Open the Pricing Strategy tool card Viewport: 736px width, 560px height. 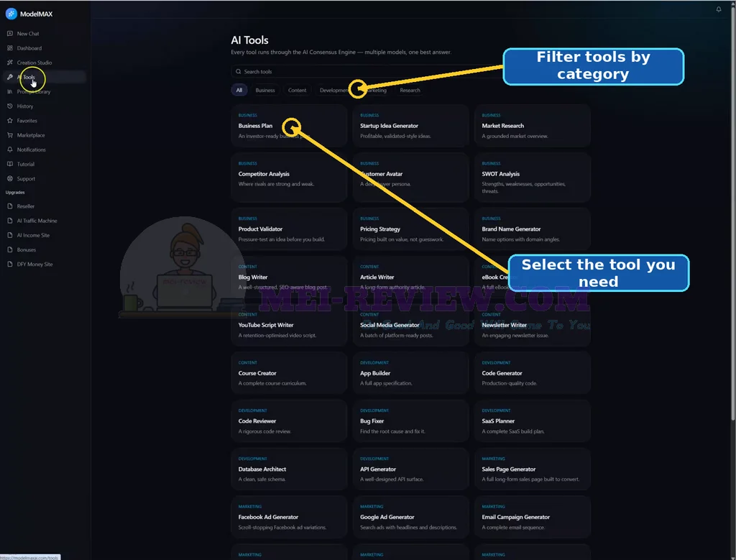410,229
